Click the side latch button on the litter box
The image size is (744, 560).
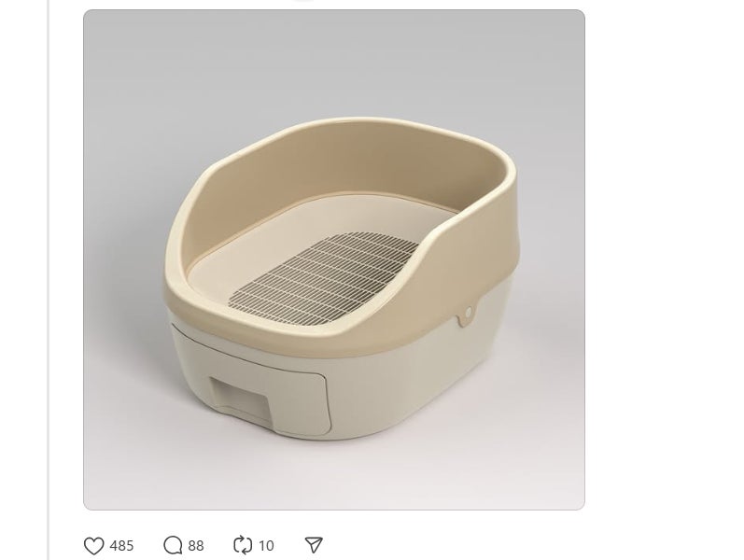469,312
